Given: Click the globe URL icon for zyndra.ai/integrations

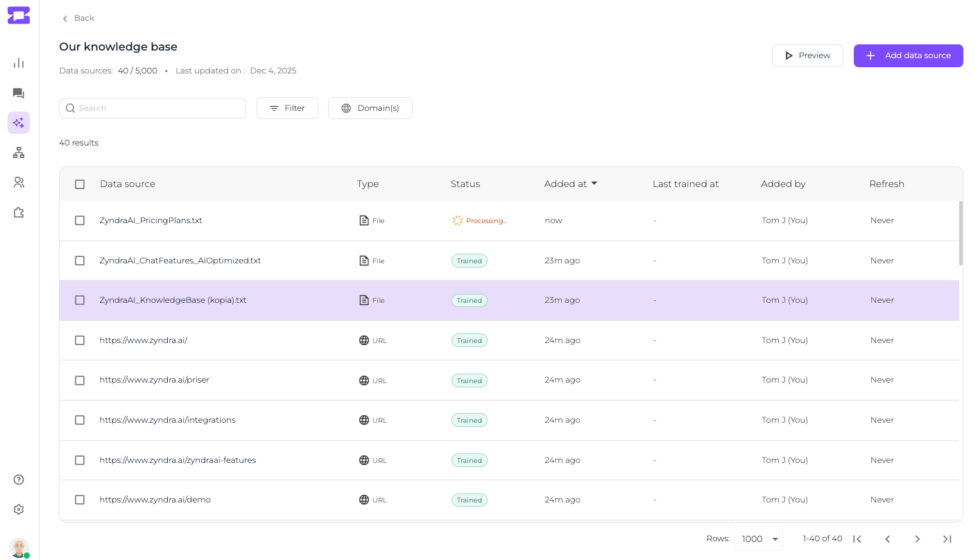Looking at the screenshot, I should 364,420.
